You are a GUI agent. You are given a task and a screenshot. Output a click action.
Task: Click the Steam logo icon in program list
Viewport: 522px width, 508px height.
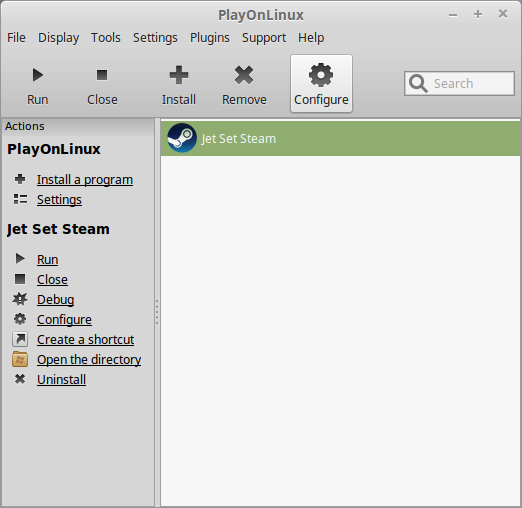(x=182, y=138)
